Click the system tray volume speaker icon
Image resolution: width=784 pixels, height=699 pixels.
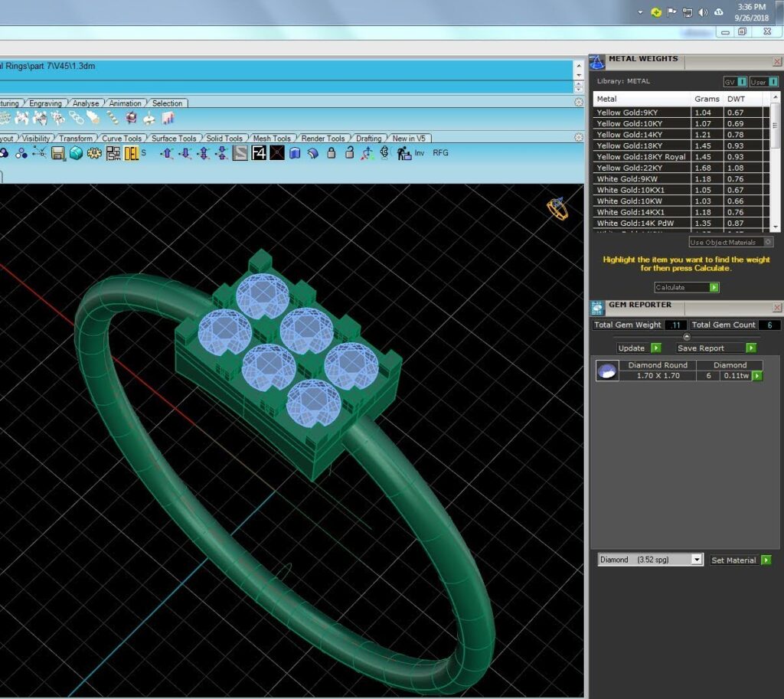click(x=703, y=12)
